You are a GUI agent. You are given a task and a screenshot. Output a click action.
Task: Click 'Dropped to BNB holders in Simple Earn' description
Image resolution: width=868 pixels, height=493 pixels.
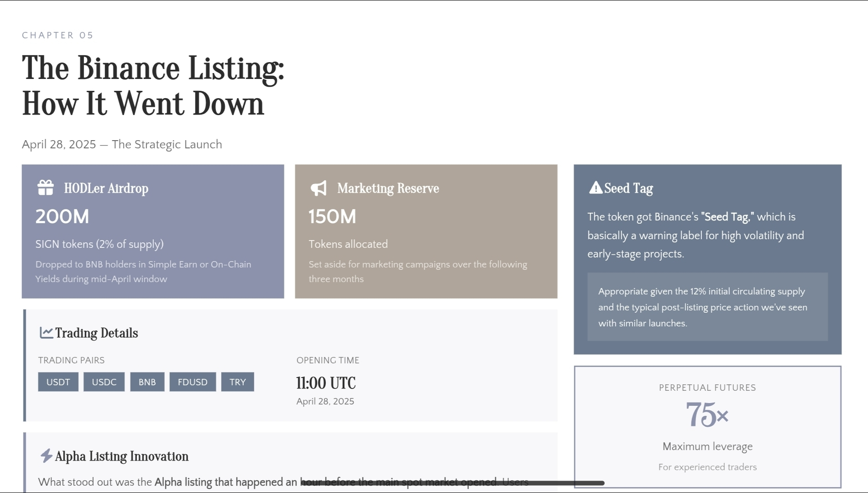(x=143, y=272)
